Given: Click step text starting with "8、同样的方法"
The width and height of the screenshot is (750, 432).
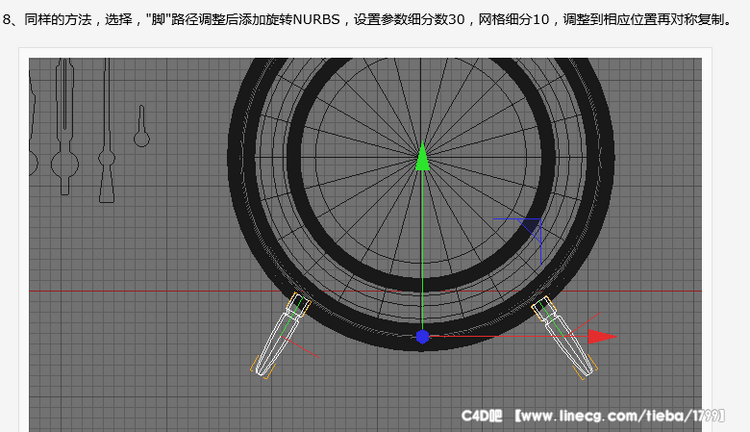Looking at the screenshot, I should 367,20.
